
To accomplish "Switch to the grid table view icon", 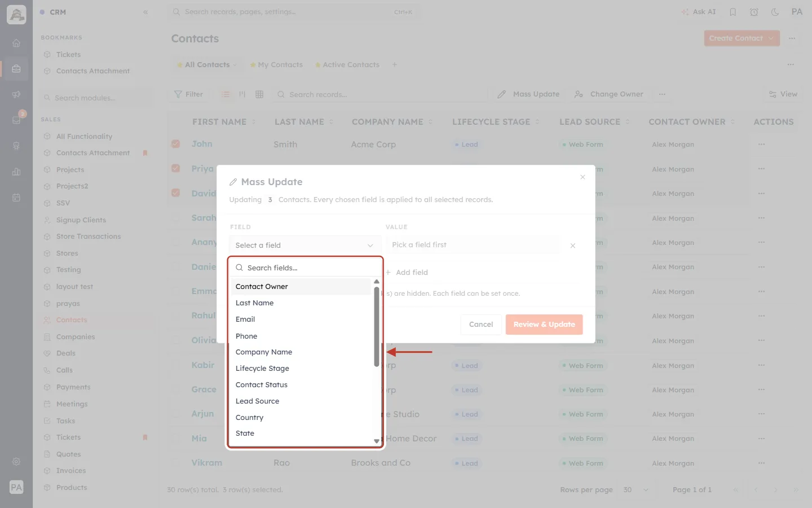I will coord(259,94).
